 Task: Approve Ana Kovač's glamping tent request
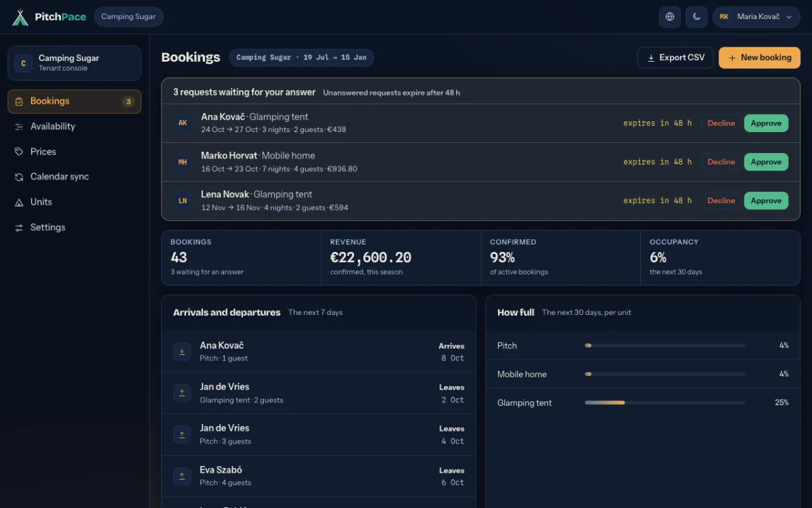pyautogui.click(x=766, y=123)
